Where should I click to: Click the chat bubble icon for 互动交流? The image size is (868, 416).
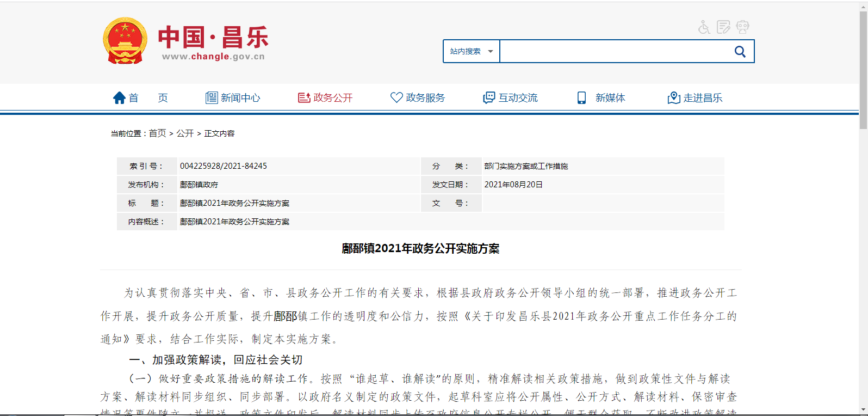click(489, 98)
